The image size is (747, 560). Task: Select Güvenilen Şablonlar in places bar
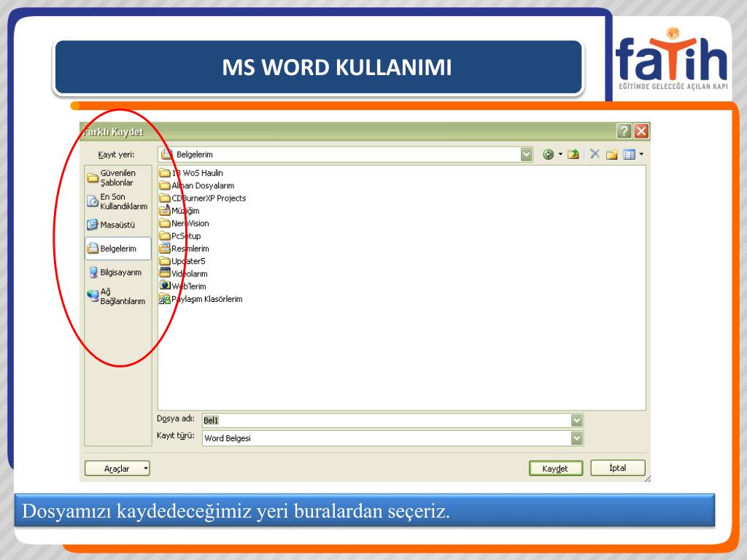pos(117,178)
